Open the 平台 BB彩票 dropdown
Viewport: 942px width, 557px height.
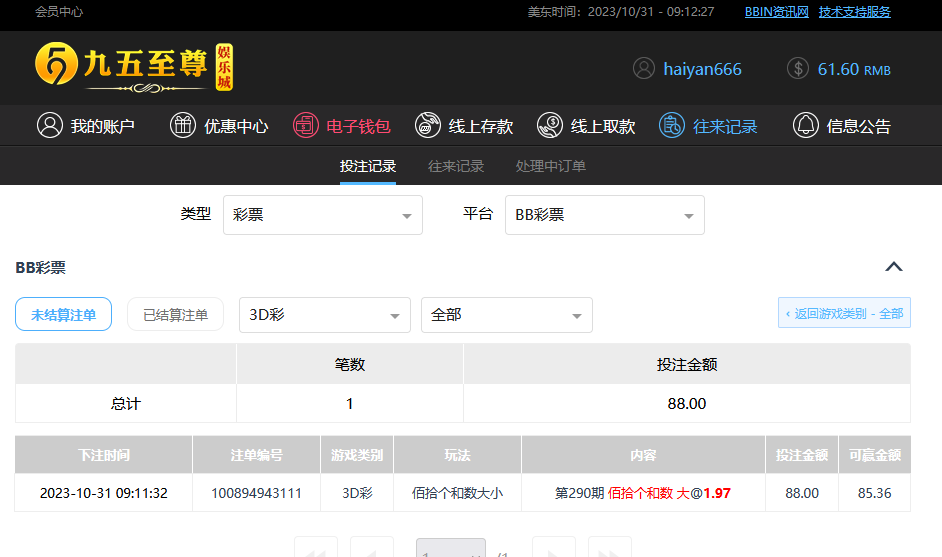click(604, 215)
